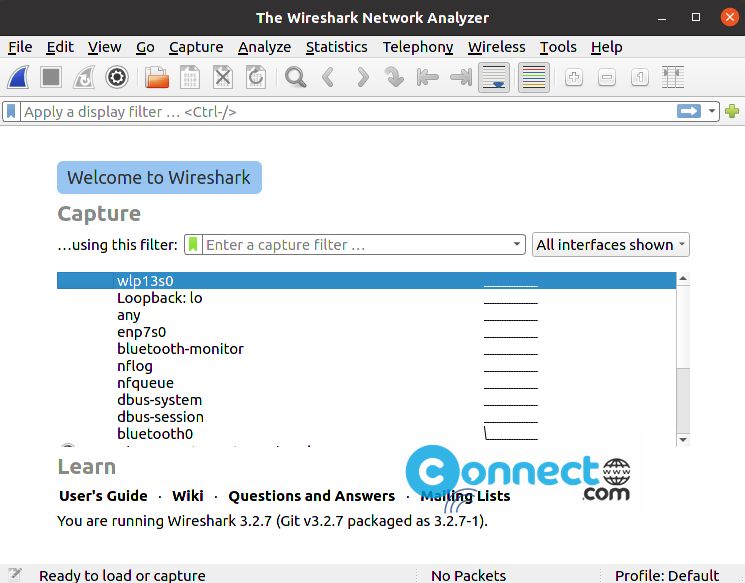Screen dimensions: 745x583
Task: Click the Capture section heading
Action: click(x=99, y=214)
